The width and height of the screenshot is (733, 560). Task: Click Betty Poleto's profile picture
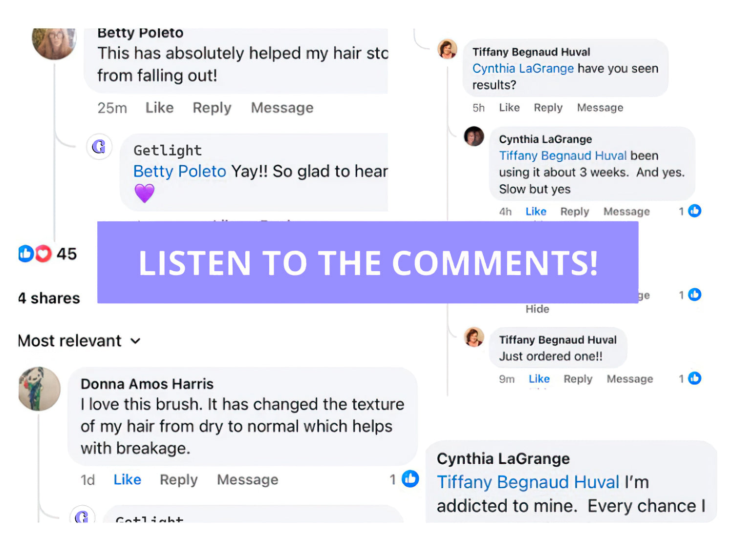point(54,43)
